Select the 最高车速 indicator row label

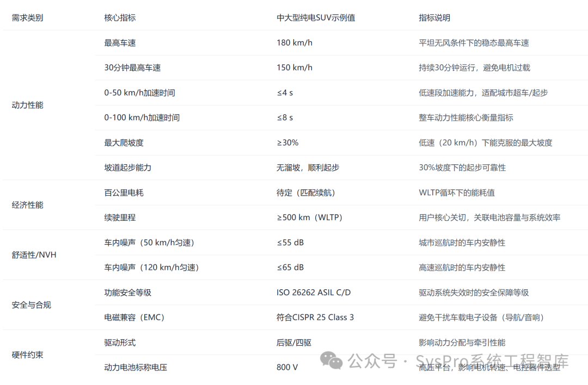coord(120,42)
